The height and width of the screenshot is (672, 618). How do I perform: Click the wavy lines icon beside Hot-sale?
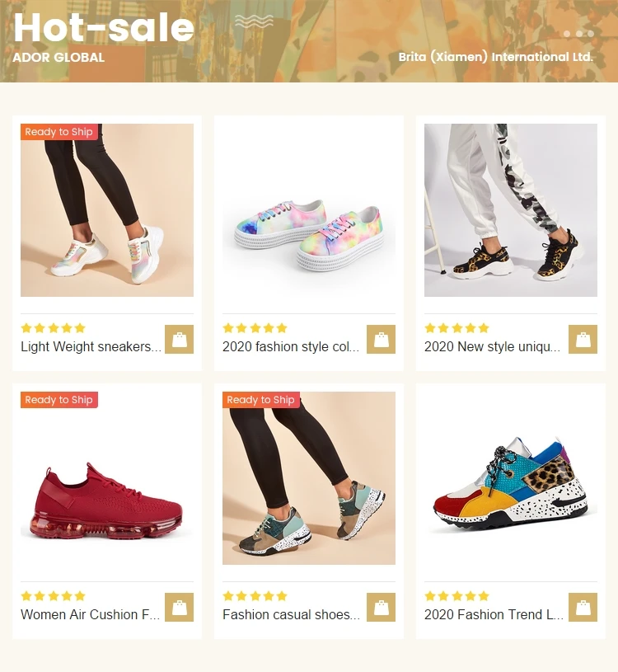tap(254, 21)
